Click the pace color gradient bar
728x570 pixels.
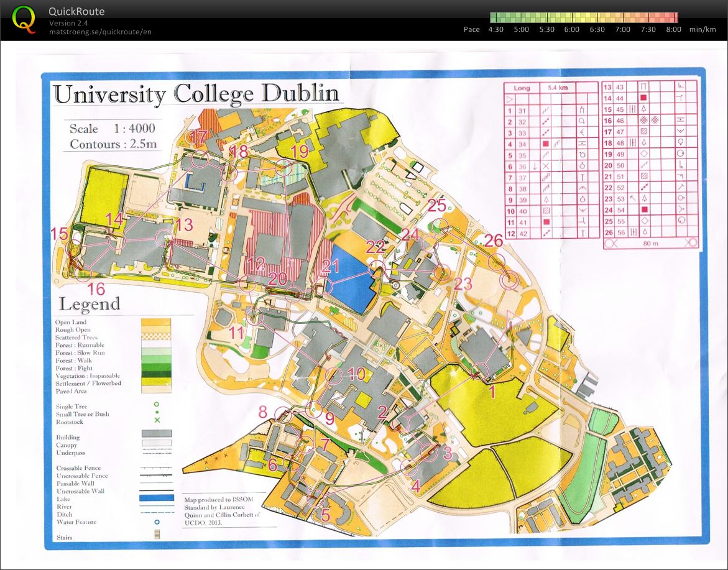click(x=584, y=17)
